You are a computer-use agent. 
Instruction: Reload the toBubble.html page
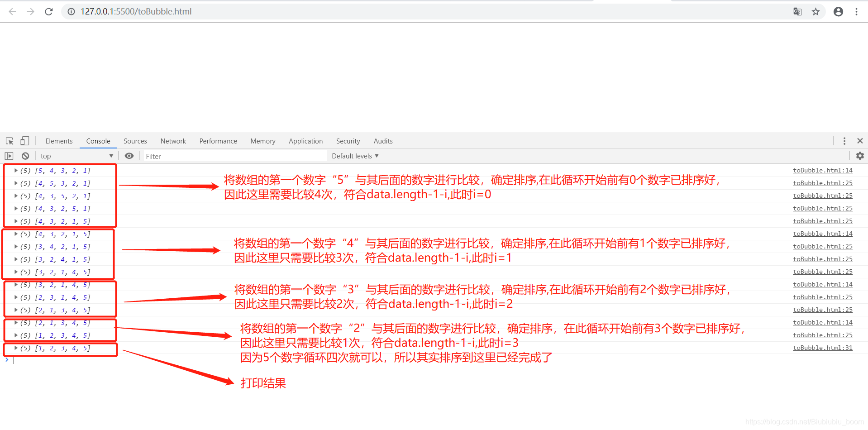[49, 11]
